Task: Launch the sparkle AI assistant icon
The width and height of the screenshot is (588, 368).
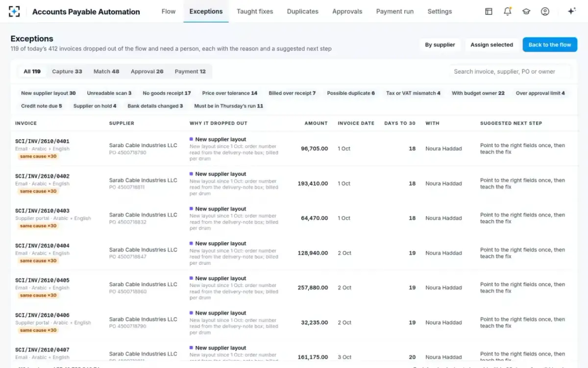Action: (571, 11)
